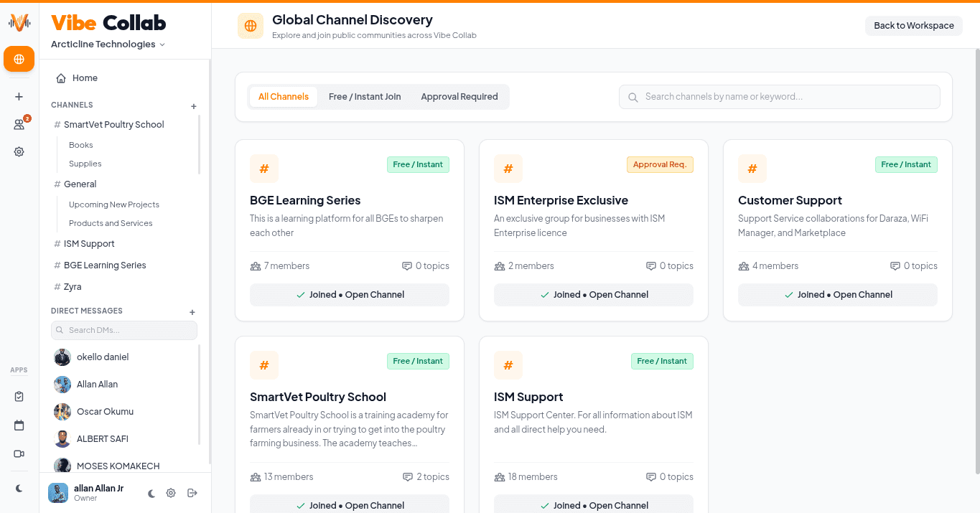
Task: Open the people icon with badge 2
Action: pos(19,124)
